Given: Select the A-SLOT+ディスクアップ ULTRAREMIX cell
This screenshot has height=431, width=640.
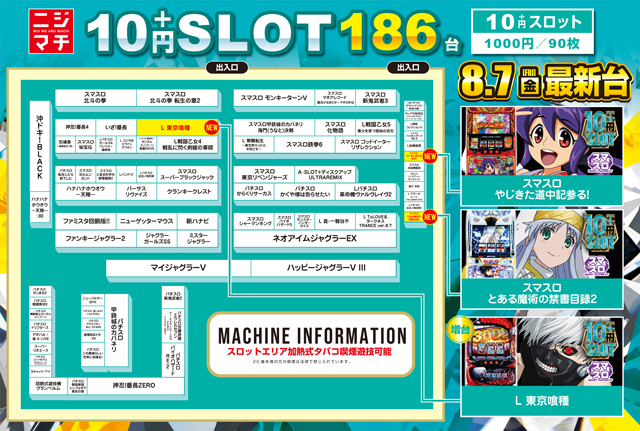Looking at the screenshot, I should click(324, 174).
